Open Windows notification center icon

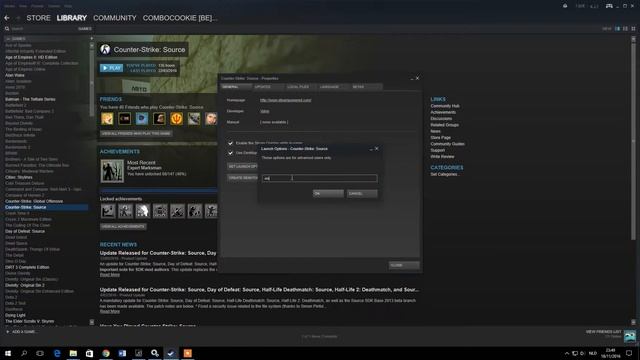click(629, 353)
